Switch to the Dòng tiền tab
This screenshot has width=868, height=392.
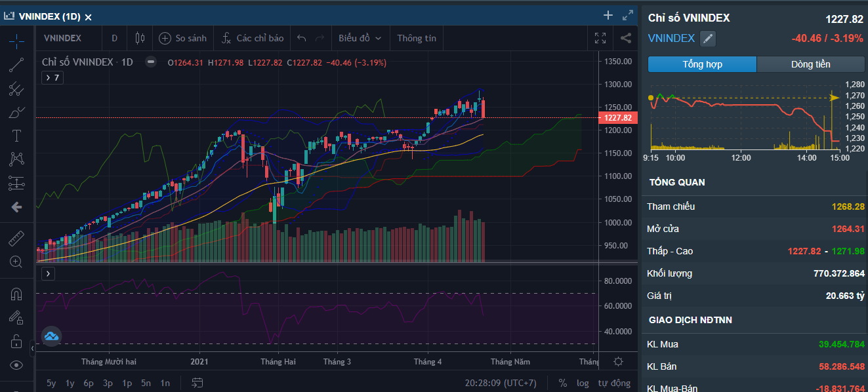point(810,64)
